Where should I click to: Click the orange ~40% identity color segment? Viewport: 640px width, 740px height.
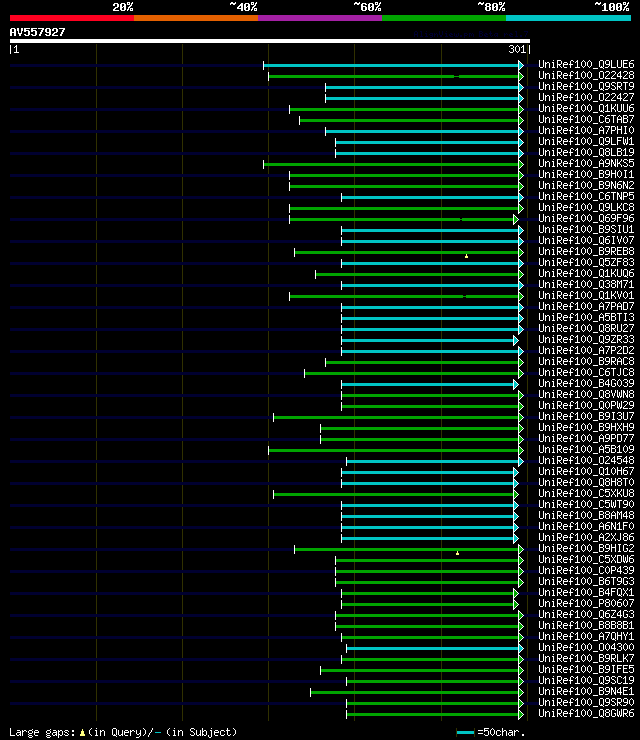point(196,18)
